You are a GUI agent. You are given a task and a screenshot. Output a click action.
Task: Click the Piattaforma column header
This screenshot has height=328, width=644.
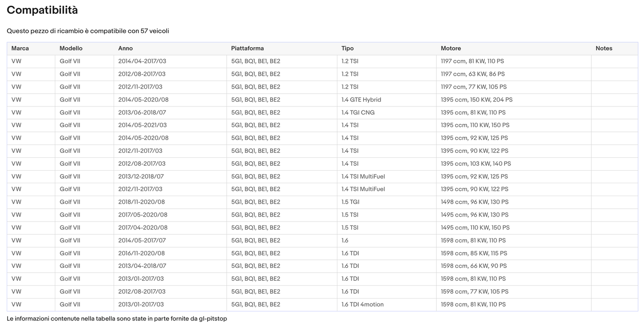(247, 48)
